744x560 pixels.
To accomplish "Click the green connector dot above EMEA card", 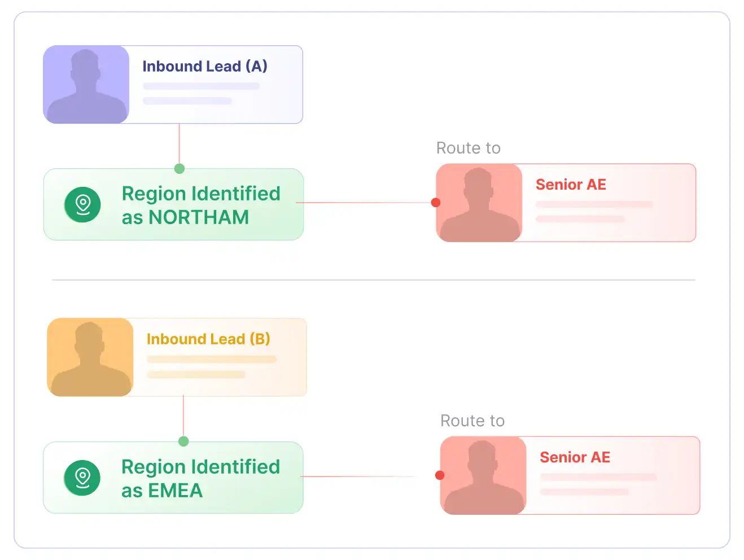I will point(183,441).
